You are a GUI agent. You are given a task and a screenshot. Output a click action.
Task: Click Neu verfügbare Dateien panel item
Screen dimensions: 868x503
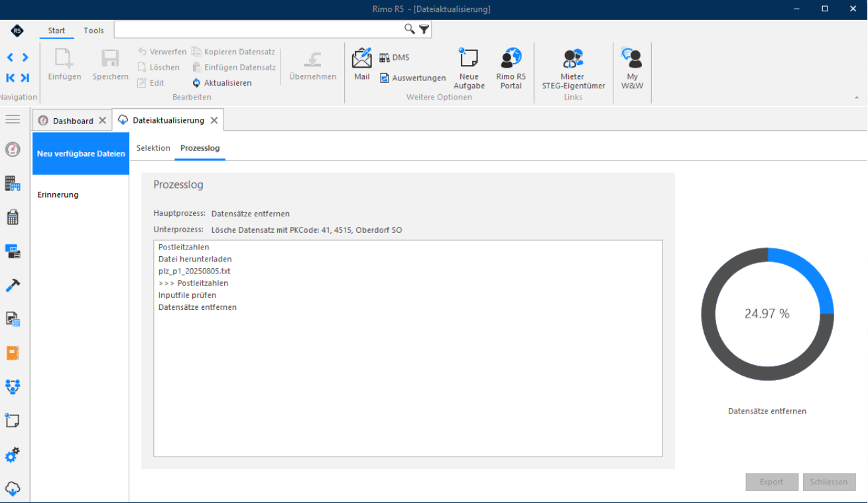point(81,153)
